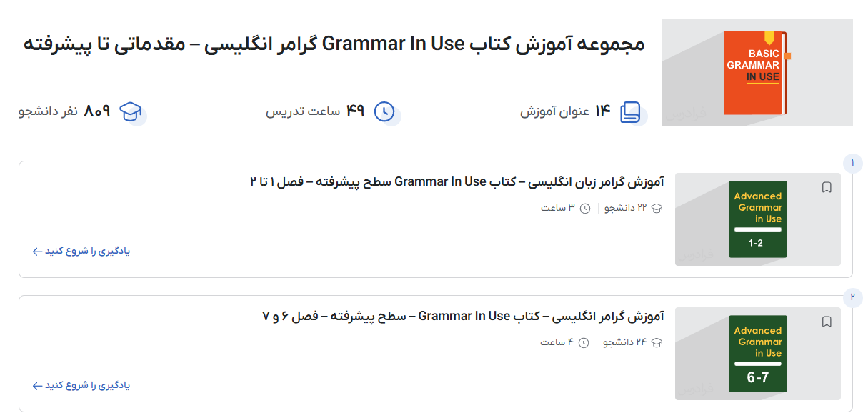Click the graduation cap icon near "۸۰۹ نفر دانشجو"

[x=129, y=112]
